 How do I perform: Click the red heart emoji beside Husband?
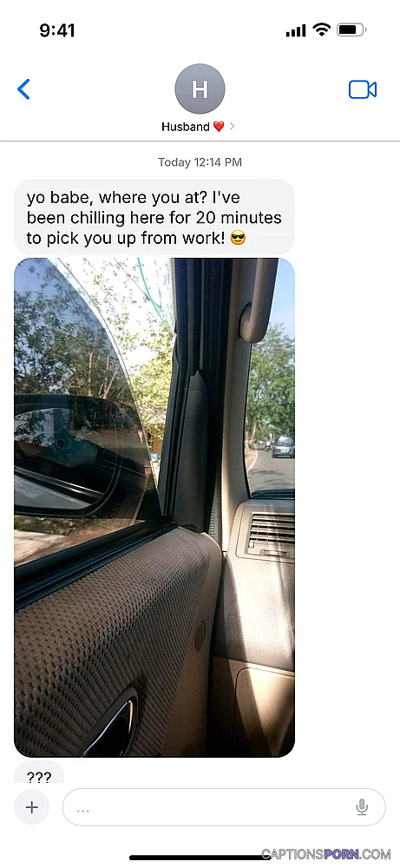219,127
